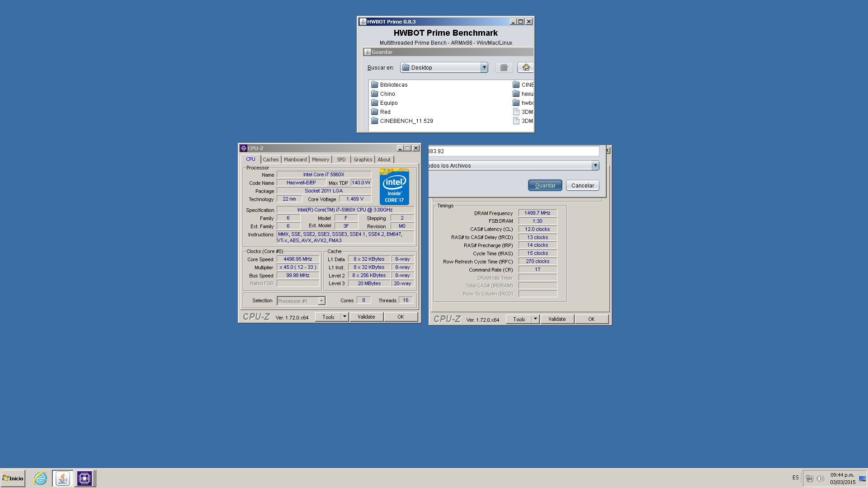Click the 140.0 W Max TDP value
Viewport: 868px width, 488px height.
point(361,183)
